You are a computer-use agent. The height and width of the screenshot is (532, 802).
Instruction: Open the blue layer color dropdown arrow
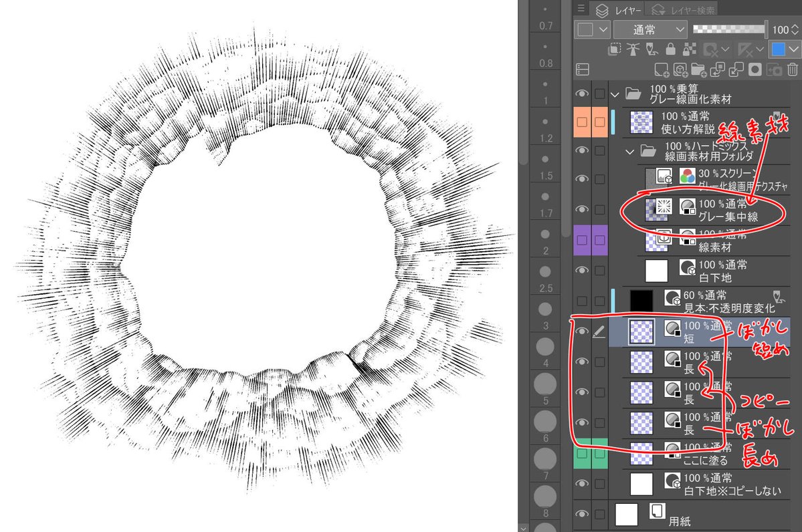[793, 49]
